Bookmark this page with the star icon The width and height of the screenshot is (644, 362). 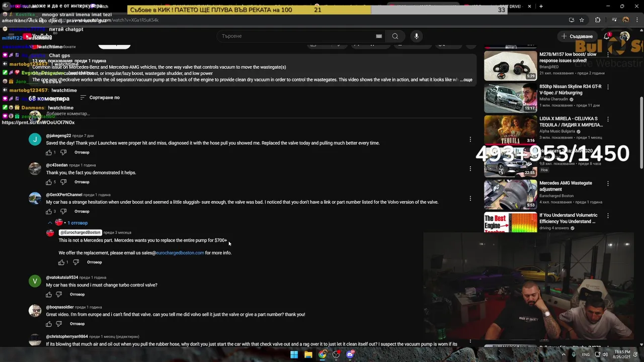[x=582, y=20]
